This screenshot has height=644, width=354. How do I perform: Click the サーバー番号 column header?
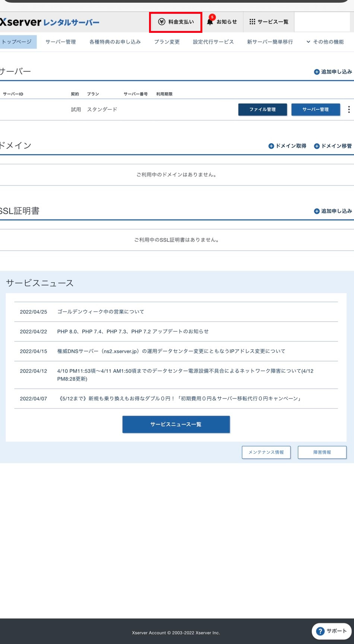136,94
